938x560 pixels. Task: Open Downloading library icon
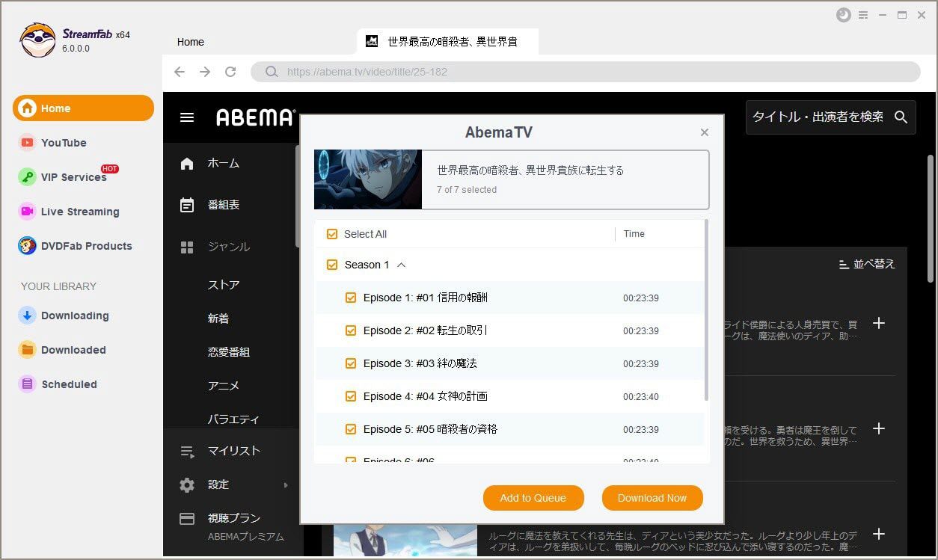(x=28, y=316)
